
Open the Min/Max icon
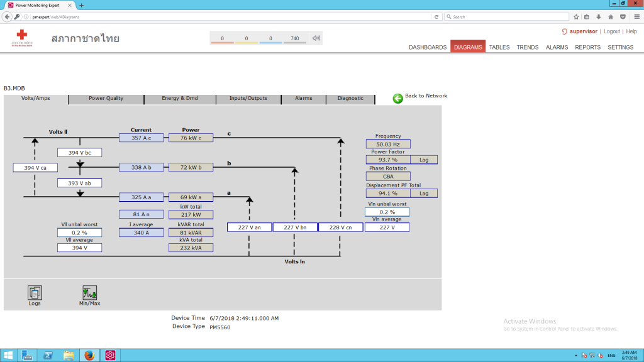click(90, 293)
